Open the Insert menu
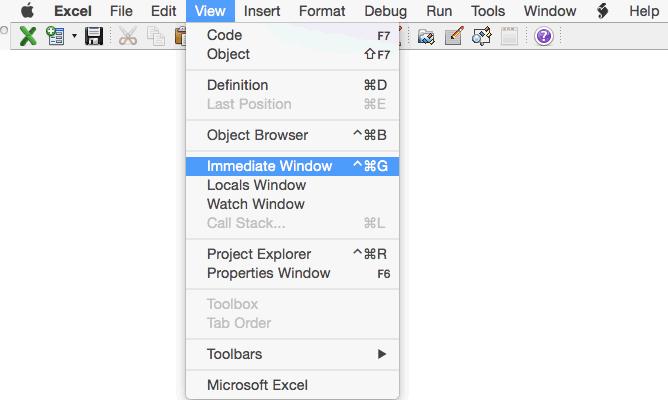Viewport: 668px width, 400px height. pos(262,11)
